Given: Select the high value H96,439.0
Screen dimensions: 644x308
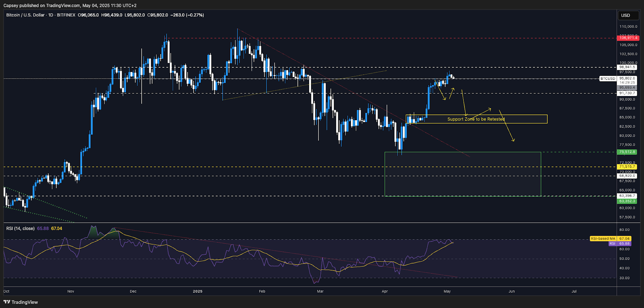Looking at the screenshot, I should (112, 15).
